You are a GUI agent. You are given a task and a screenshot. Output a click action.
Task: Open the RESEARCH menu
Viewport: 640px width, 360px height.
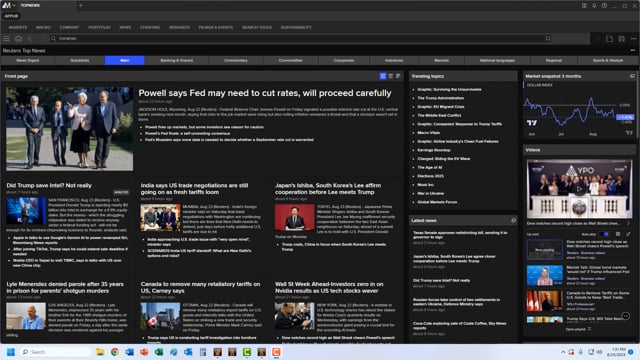tap(179, 27)
